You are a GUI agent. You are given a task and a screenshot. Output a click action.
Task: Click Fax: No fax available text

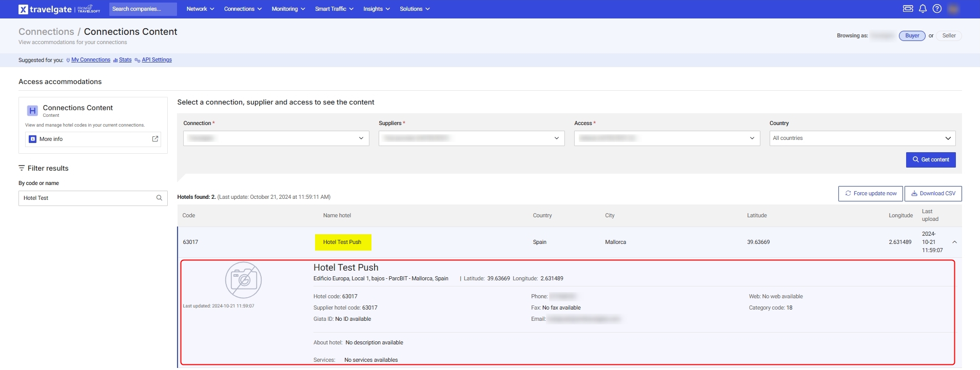pyautogui.click(x=556, y=308)
